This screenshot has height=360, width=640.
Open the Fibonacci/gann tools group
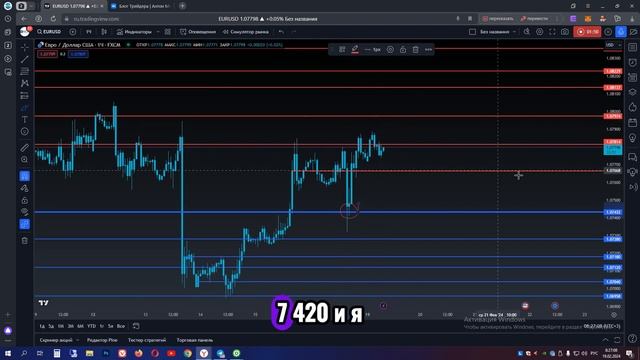click(24, 71)
